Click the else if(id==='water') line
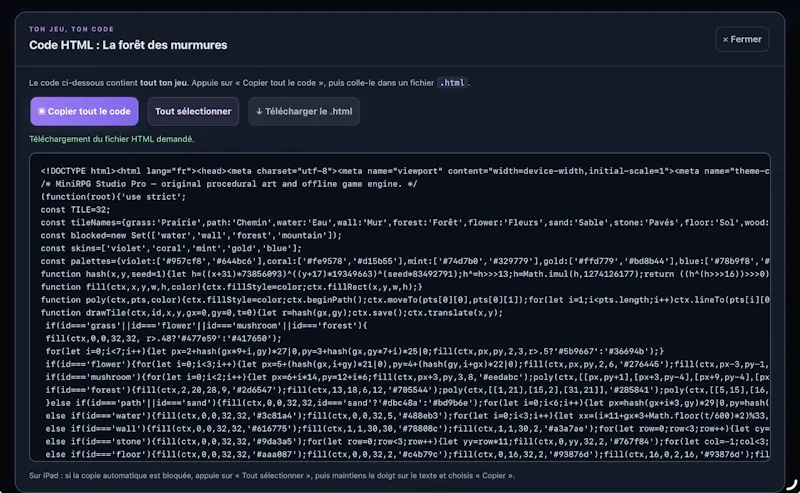 (x=407, y=416)
